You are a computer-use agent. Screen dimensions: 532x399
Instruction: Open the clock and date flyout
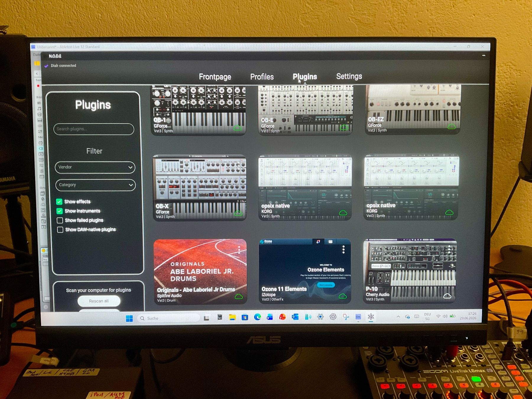pos(468,316)
